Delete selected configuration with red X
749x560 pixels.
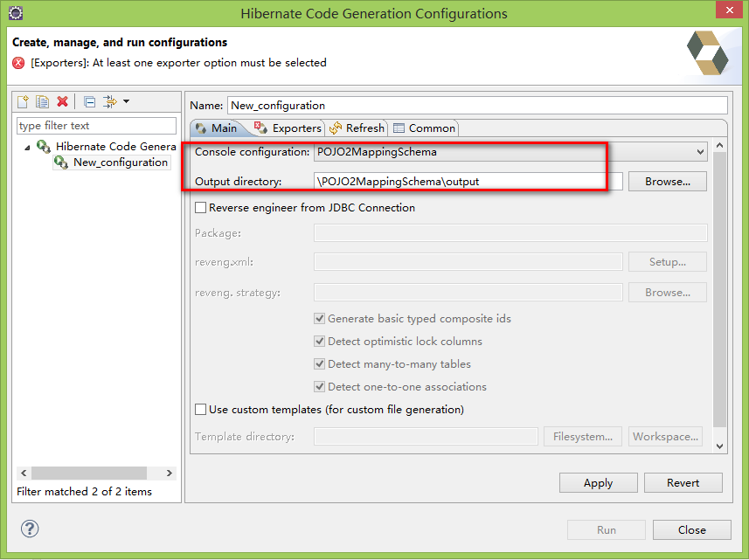[x=62, y=101]
